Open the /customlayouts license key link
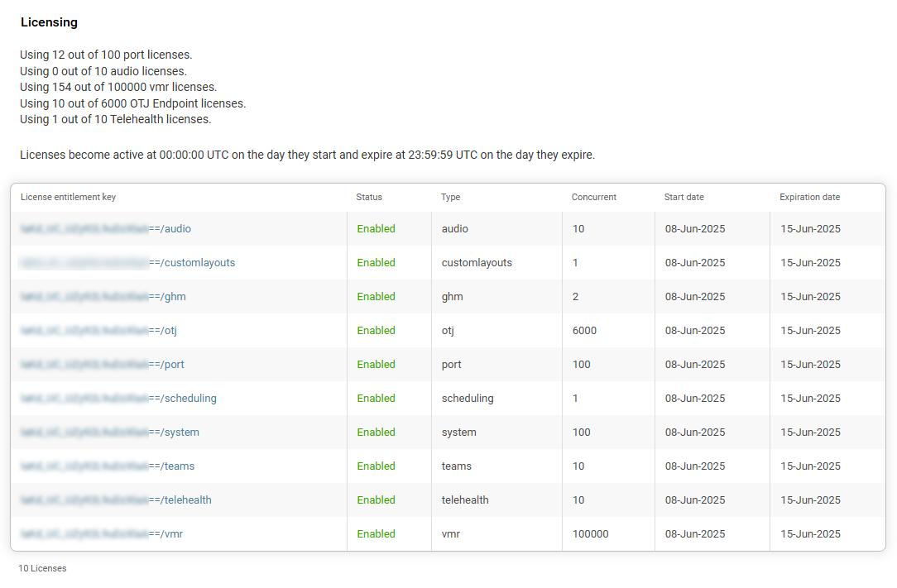Screen dimensions: 897x588 click(127, 263)
